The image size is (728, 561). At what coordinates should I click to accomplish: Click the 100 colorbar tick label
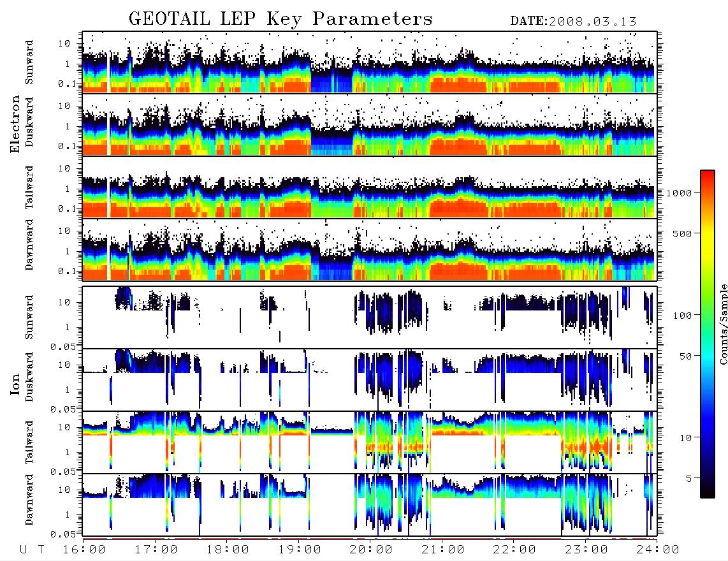(x=683, y=316)
